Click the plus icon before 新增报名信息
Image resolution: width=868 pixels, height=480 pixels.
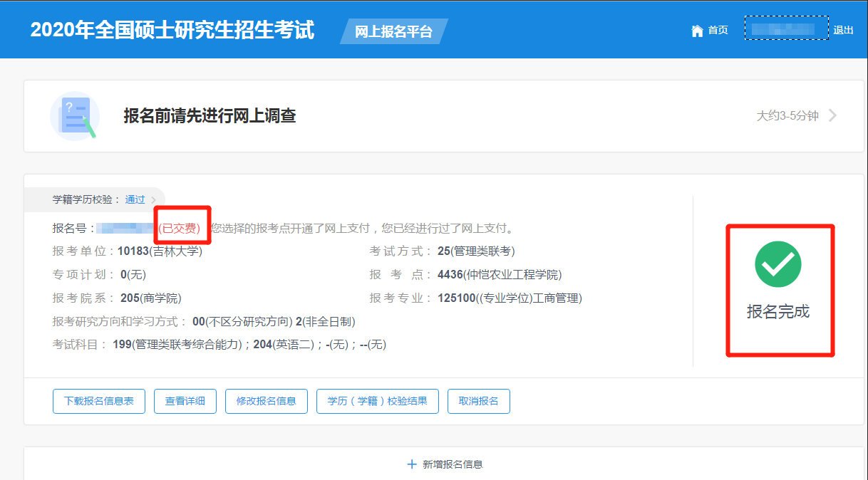412,464
